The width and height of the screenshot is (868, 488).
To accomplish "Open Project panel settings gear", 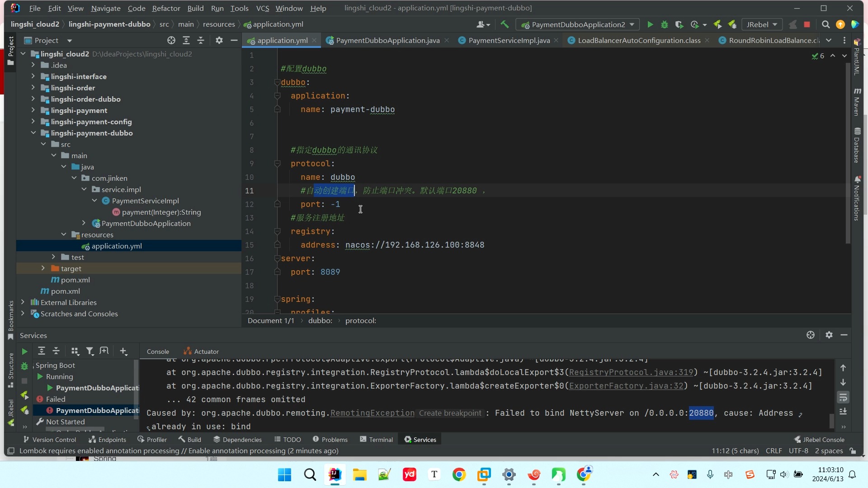I will (219, 40).
